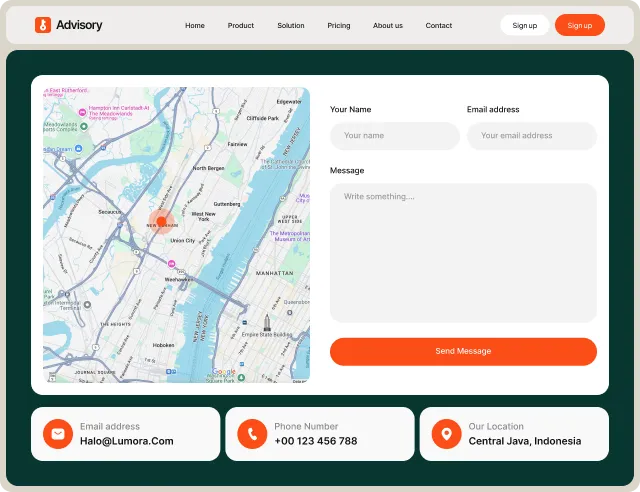Click the pink Hampton Inn map pin
This screenshot has width=640, height=492.
pos(82,112)
